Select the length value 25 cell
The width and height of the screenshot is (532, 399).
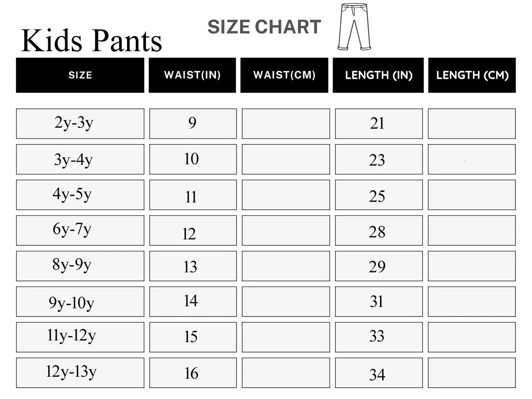(379, 195)
